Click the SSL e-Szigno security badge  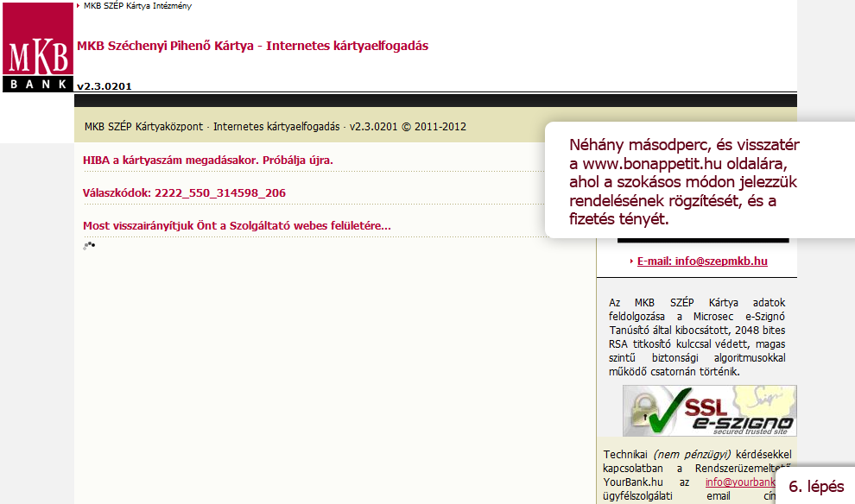coord(709,411)
